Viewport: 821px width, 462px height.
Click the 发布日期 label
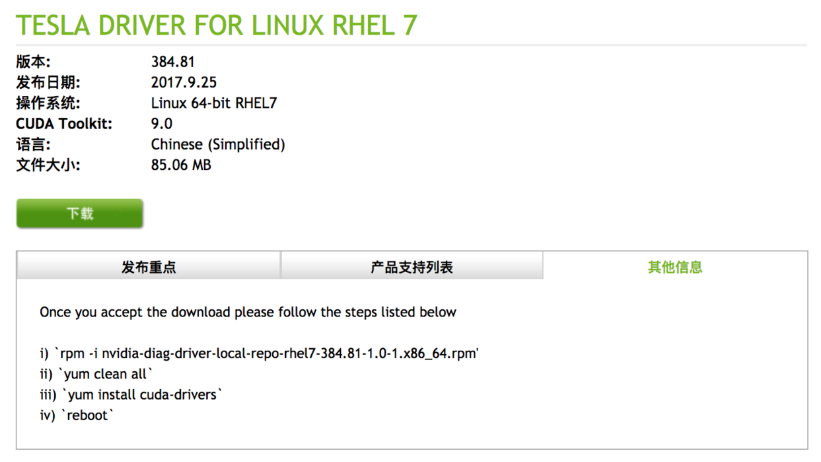(x=48, y=82)
